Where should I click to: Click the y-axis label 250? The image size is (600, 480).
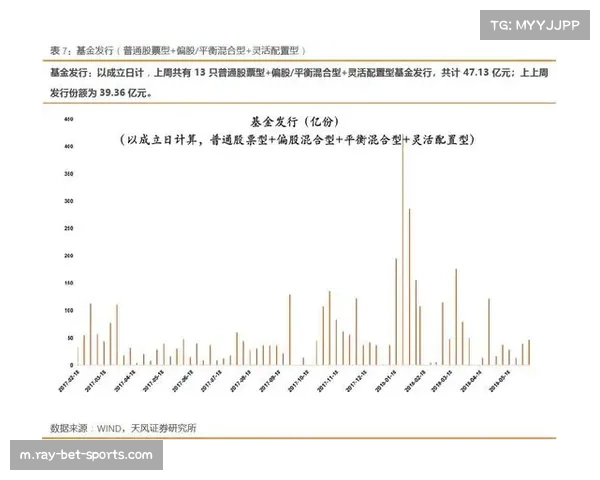click(68, 228)
